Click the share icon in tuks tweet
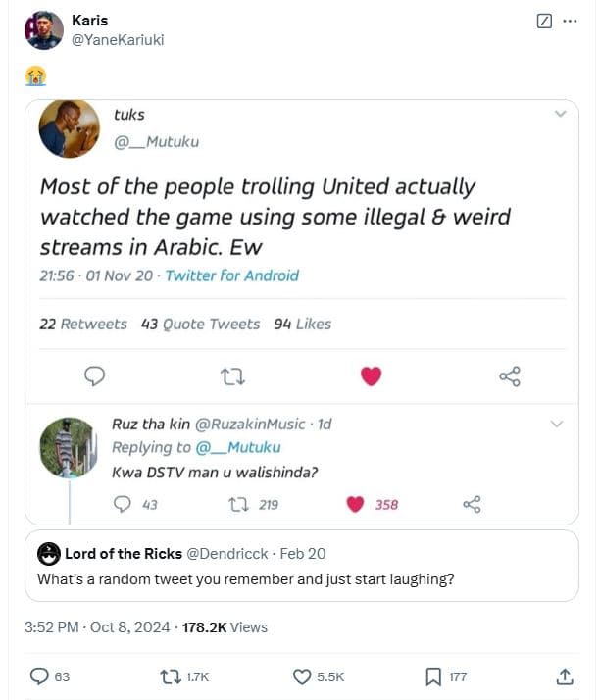 click(x=510, y=375)
